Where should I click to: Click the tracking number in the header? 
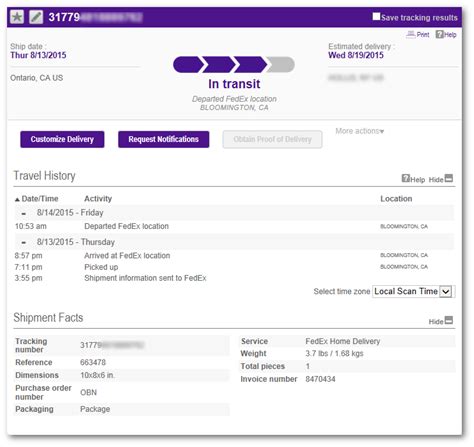click(x=95, y=17)
